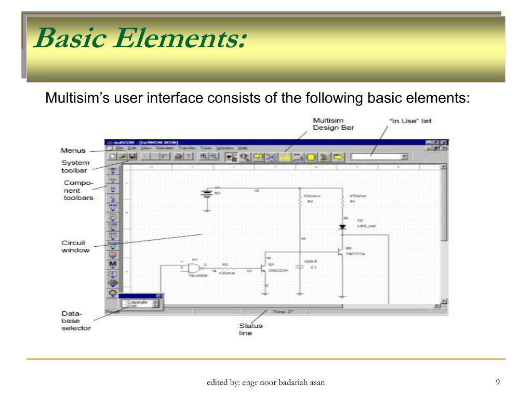
Task: Click the New file icon in system toolbar
Action: (113, 156)
